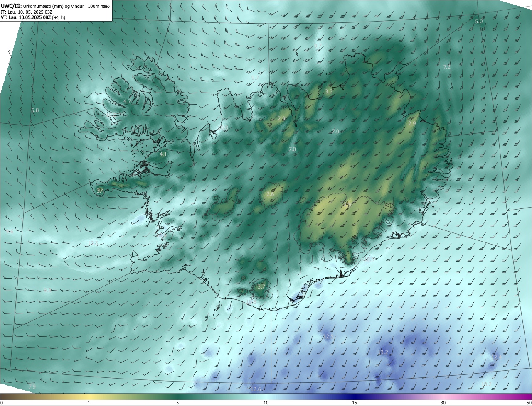Click the 10.2 value label on the map

coord(486,385)
